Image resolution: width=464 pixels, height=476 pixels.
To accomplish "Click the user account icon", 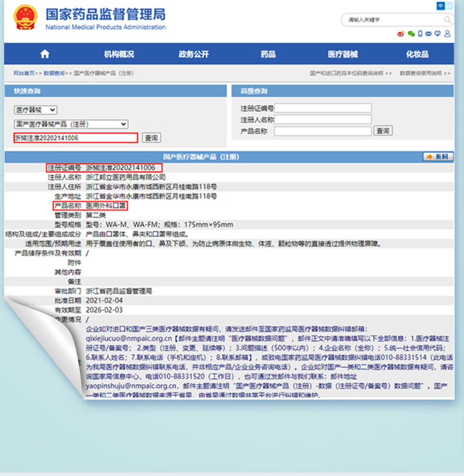I will click(448, 33).
